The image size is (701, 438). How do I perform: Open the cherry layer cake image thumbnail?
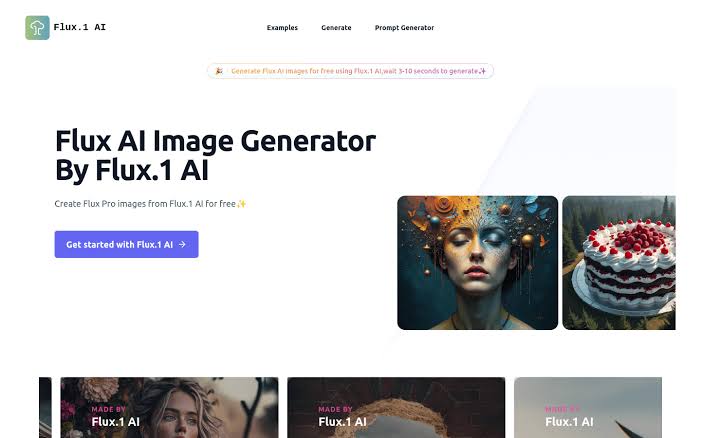pyautogui.click(x=619, y=263)
